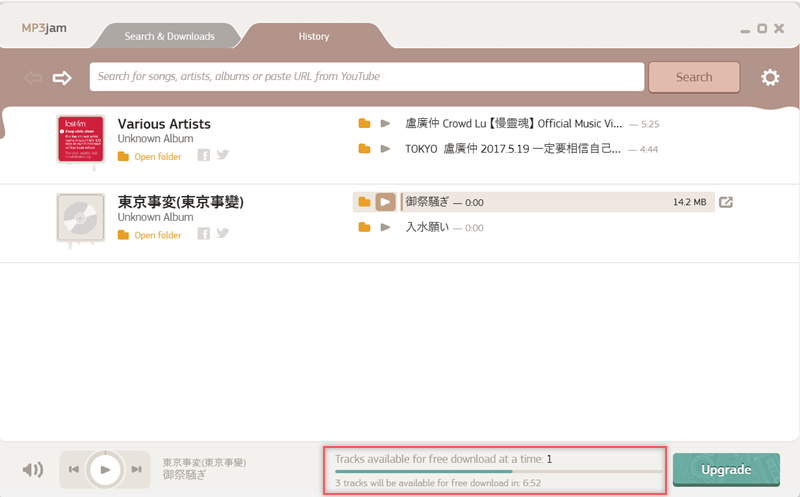
Task: Toggle the volume speaker icon
Action: point(33,469)
